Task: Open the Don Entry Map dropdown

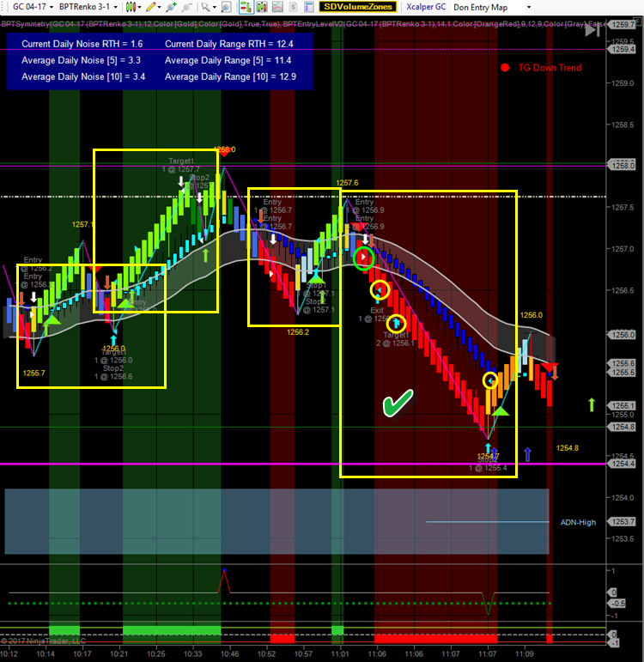Action: [x=492, y=7]
